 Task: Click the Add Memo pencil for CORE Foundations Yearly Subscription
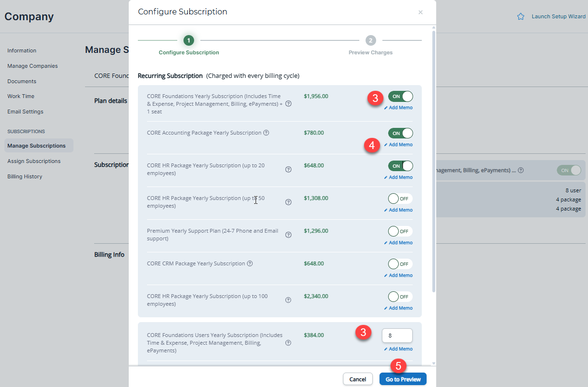coord(399,107)
